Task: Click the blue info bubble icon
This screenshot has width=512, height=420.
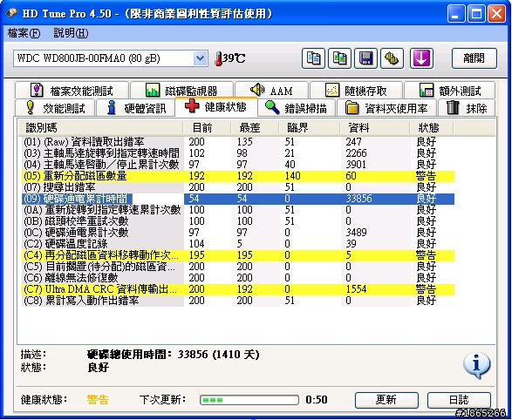Action: click(476, 365)
